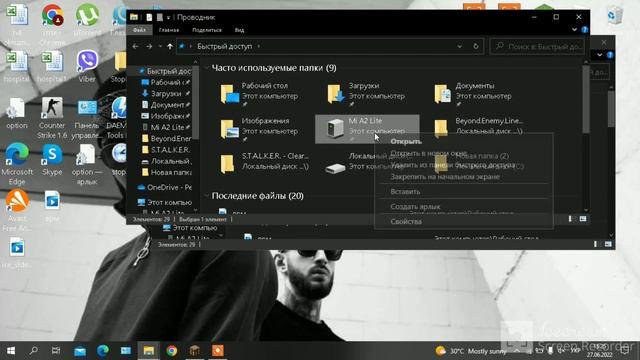The width and height of the screenshot is (640, 360).
Task: Refresh the Quick access view
Action: (x=476, y=47)
